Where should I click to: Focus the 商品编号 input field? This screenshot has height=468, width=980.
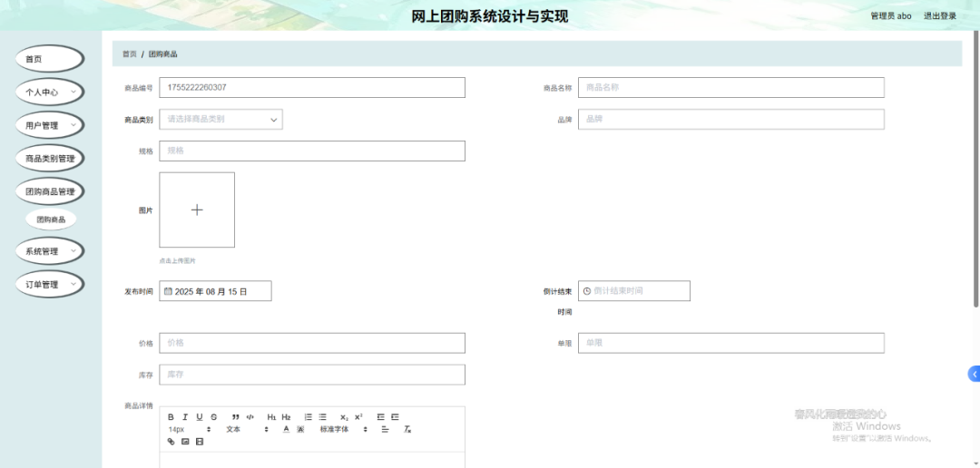[312, 87]
